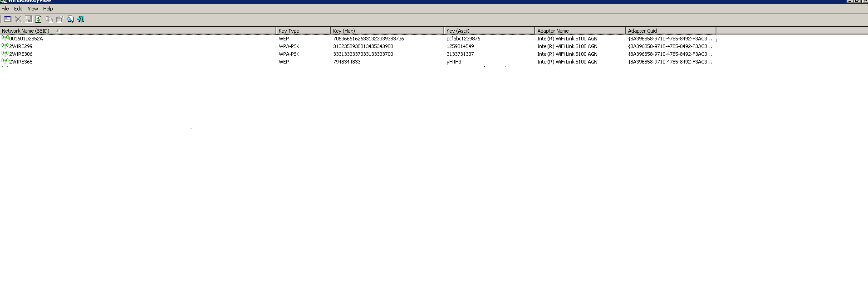Click the Save floppy disk icon

(x=29, y=19)
